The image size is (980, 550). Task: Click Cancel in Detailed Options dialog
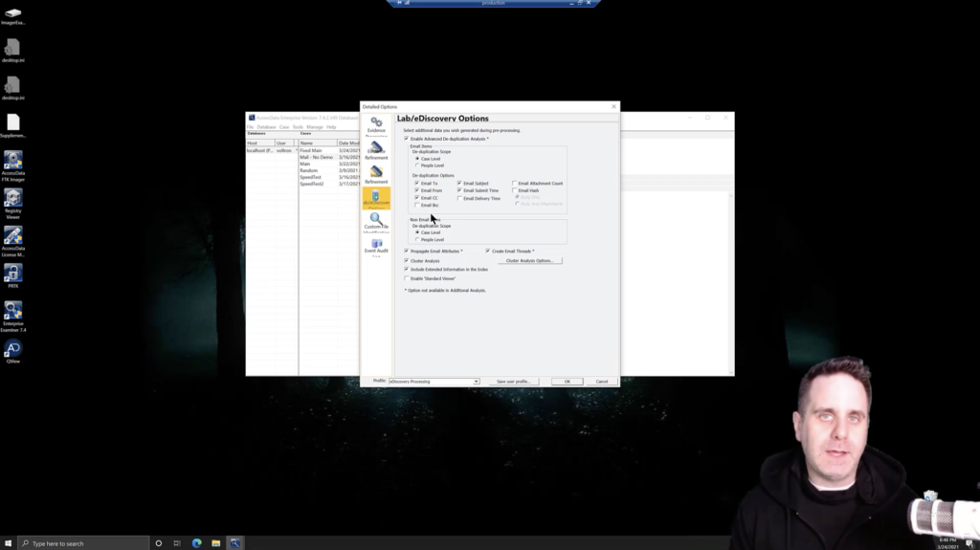coord(602,382)
